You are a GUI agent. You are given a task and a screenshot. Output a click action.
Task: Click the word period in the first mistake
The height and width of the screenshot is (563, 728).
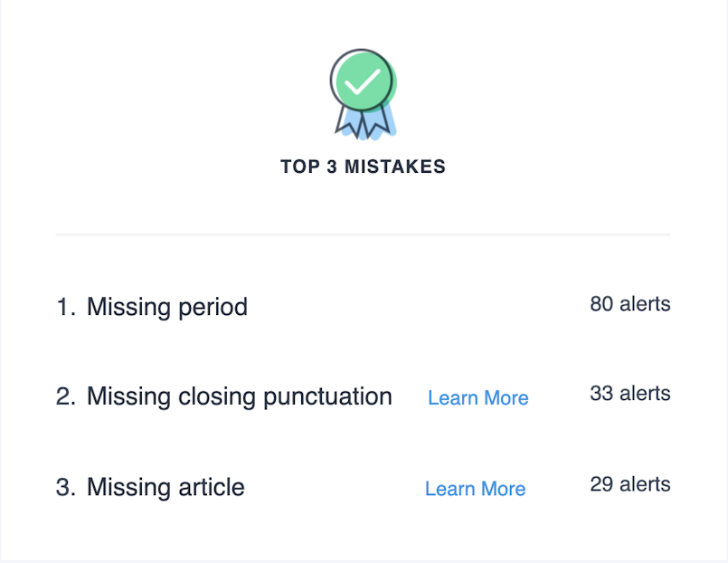point(213,307)
